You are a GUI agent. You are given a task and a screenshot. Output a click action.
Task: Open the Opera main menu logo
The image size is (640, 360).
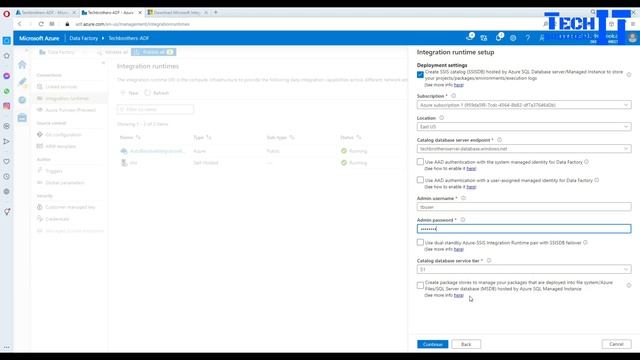(7, 13)
